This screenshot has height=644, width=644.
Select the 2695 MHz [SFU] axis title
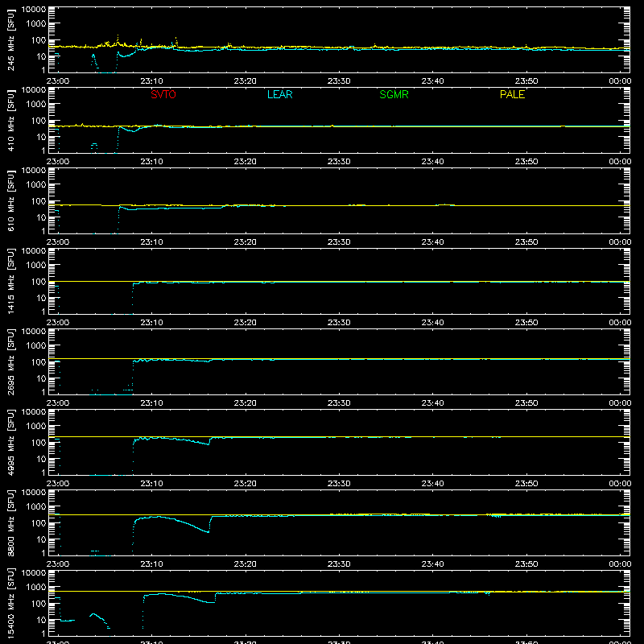11,362
